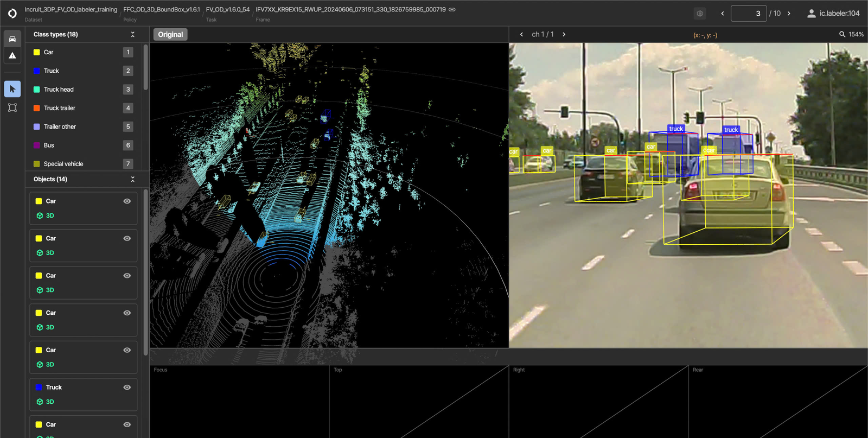Open the warning triangle issues panel
The width and height of the screenshot is (868, 438).
pyautogui.click(x=12, y=55)
